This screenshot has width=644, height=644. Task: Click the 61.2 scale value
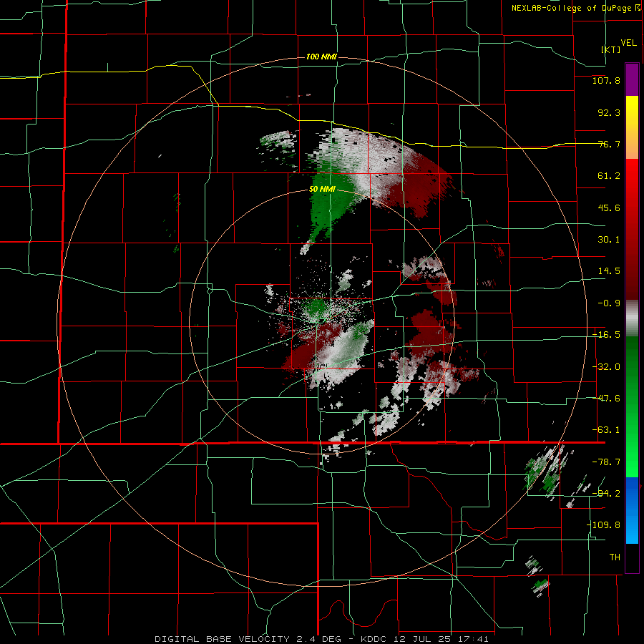[x=609, y=176]
